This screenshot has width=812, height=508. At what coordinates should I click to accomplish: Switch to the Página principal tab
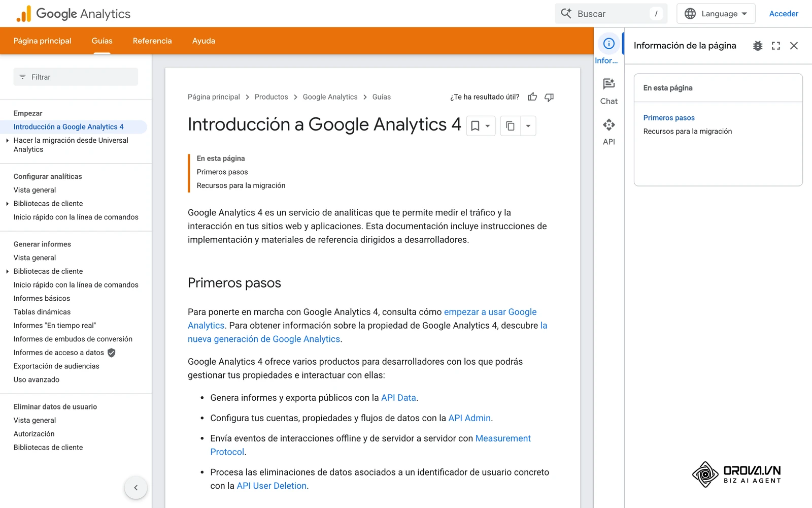point(42,41)
